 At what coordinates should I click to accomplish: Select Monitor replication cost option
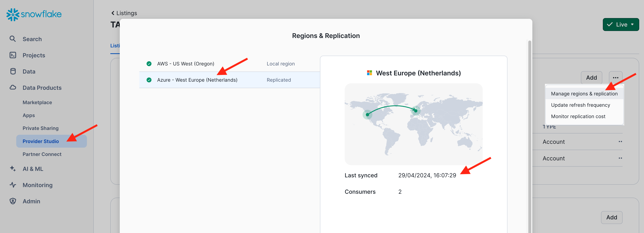pos(578,116)
